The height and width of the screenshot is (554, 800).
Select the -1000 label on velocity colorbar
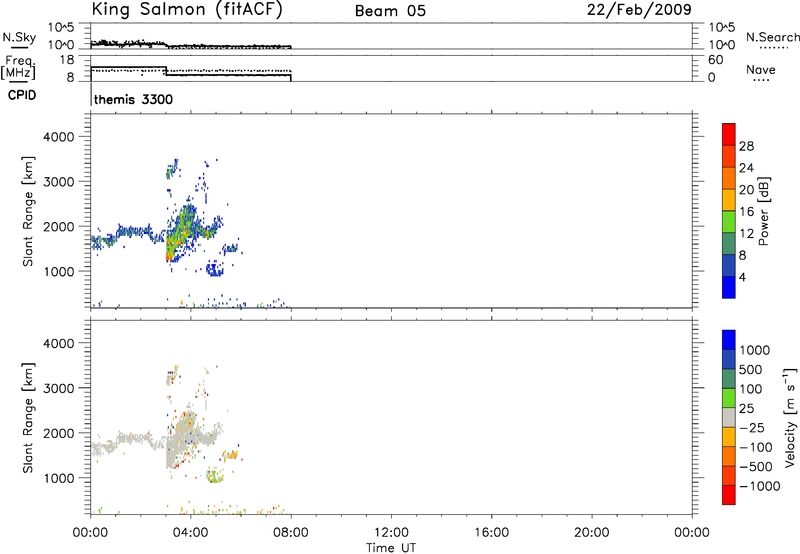[x=759, y=486]
